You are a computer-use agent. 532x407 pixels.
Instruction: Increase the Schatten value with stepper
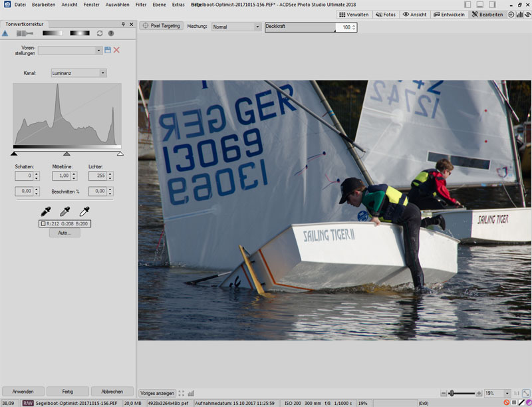point(37,174)
